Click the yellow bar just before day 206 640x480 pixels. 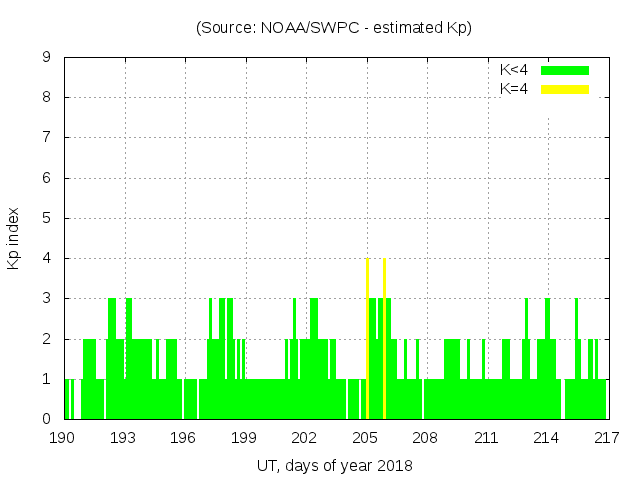click(384, 338)
